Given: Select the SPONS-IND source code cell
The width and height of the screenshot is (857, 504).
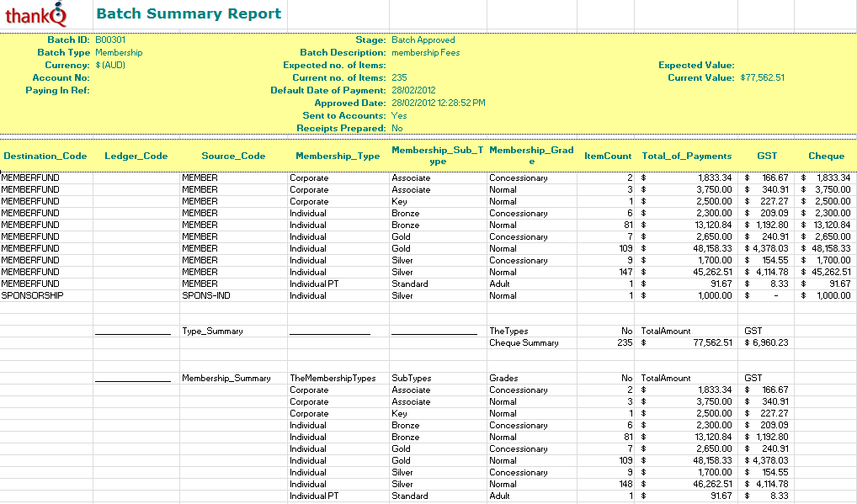Looking at the screenshot, I should [206, 295].
